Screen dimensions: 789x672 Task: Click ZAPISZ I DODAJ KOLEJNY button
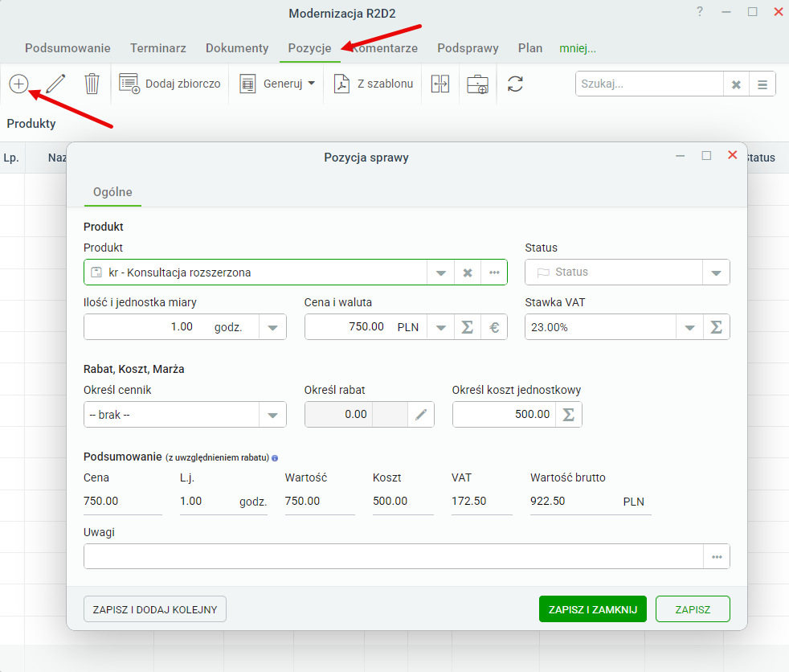click(155, 609)
